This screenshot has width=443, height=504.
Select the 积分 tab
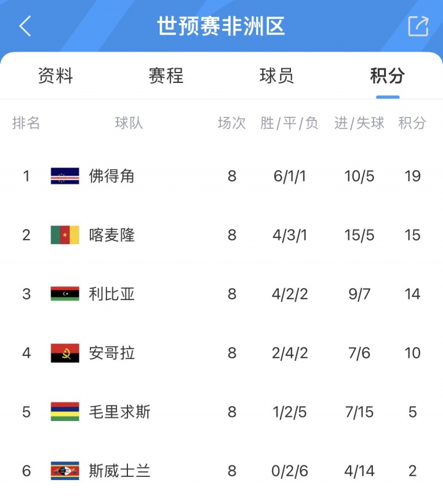pos(388,76)
